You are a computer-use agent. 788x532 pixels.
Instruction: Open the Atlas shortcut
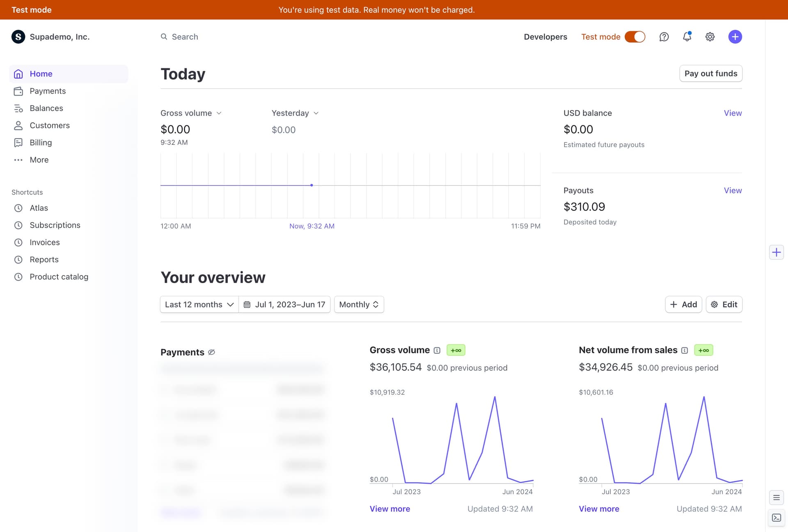tap(39, 208)
